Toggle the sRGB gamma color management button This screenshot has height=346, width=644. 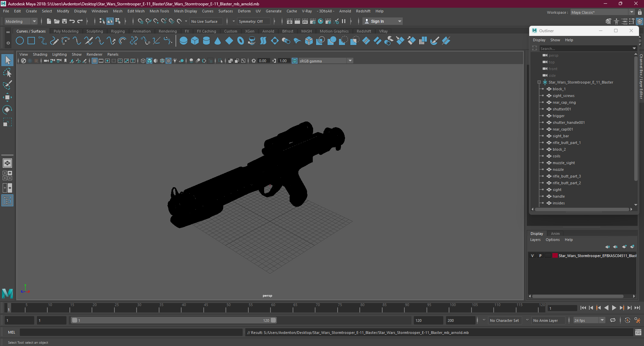295,61
